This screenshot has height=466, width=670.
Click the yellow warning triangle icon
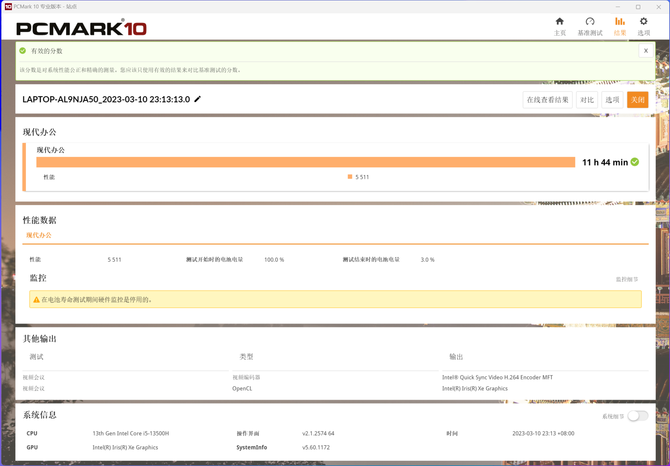point(36,299)
